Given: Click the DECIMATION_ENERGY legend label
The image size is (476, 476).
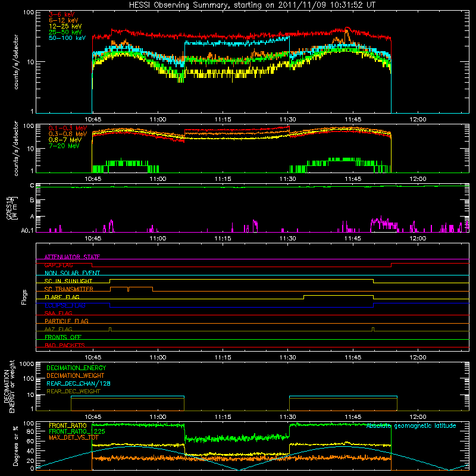Looking at the screenshot, I should (76, 368).
